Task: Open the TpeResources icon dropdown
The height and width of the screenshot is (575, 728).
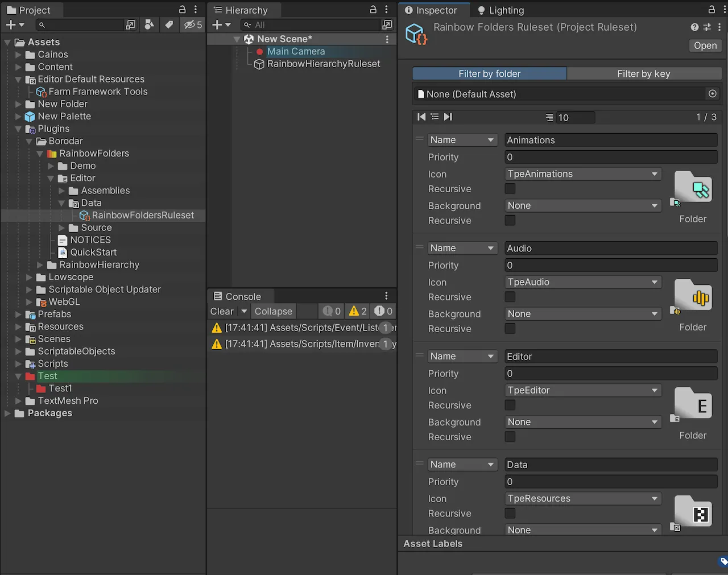Action: pos(583,498)
